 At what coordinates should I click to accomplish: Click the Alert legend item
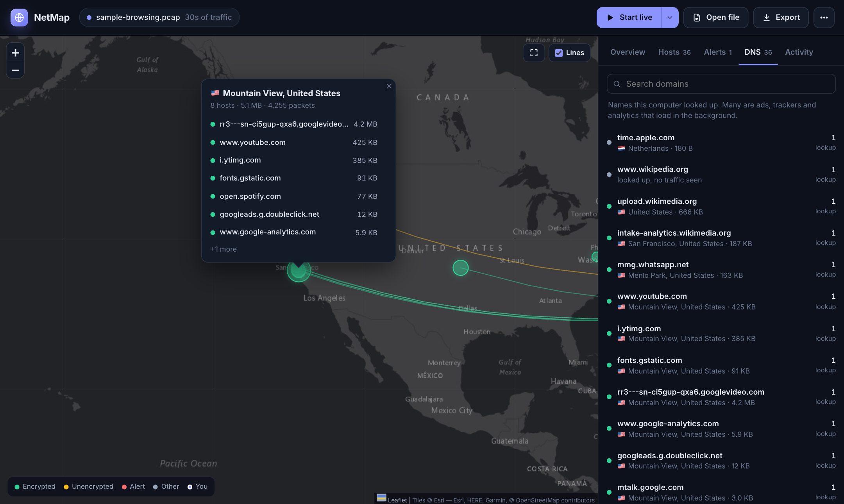click(133, 487)
